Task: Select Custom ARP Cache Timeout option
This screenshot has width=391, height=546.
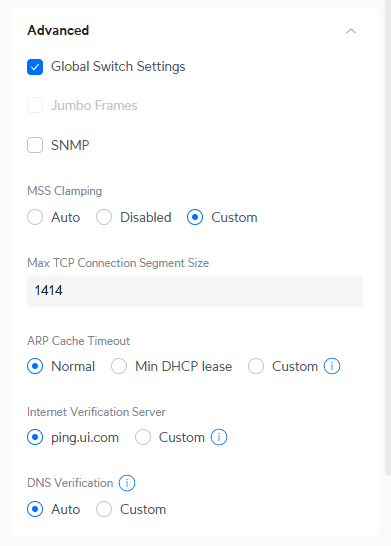Action: tap(256, 366)
